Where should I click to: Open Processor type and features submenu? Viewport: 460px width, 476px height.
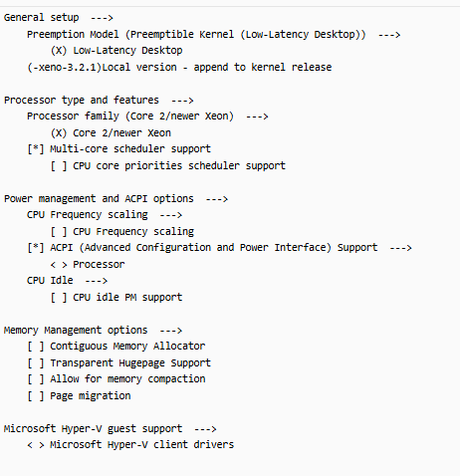click(x=99, y=100)
